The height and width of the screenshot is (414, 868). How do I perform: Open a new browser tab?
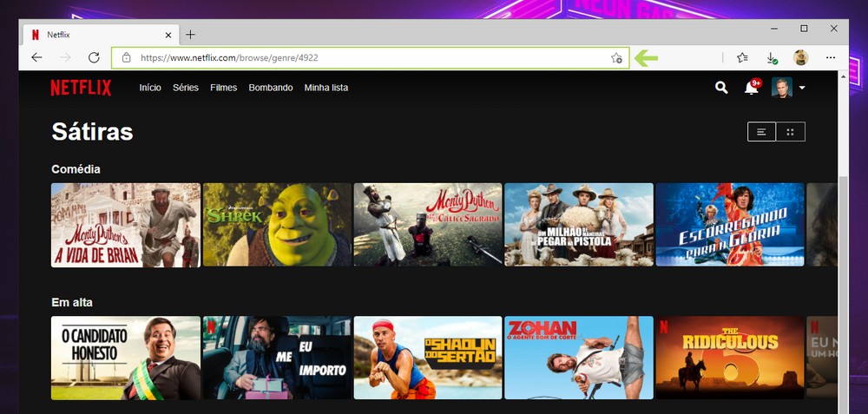[x=190, y=35]
